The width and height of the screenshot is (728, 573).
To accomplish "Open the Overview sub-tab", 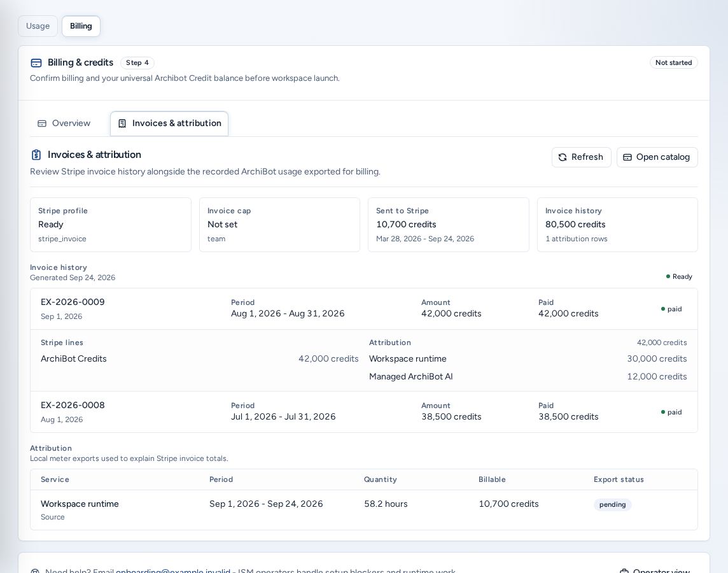I will (64, 124).
